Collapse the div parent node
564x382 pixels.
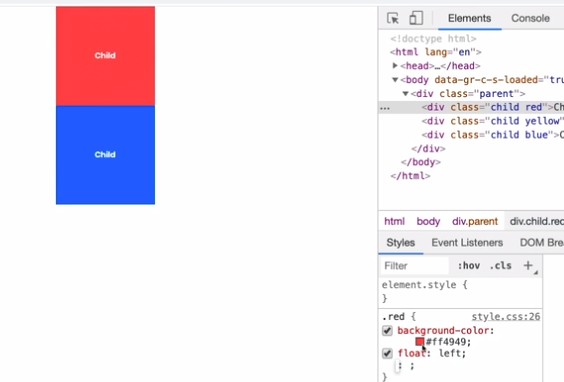coord(405,94)
